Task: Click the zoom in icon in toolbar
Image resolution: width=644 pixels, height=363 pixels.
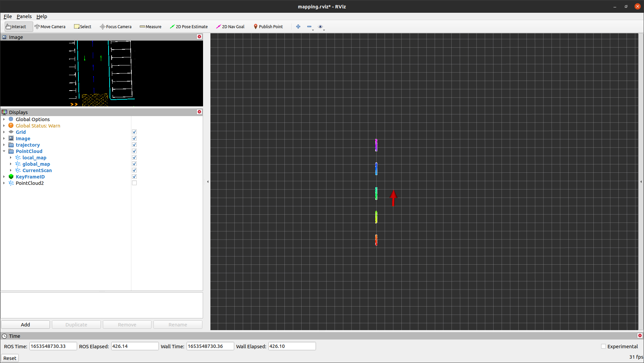Action: 299,27
